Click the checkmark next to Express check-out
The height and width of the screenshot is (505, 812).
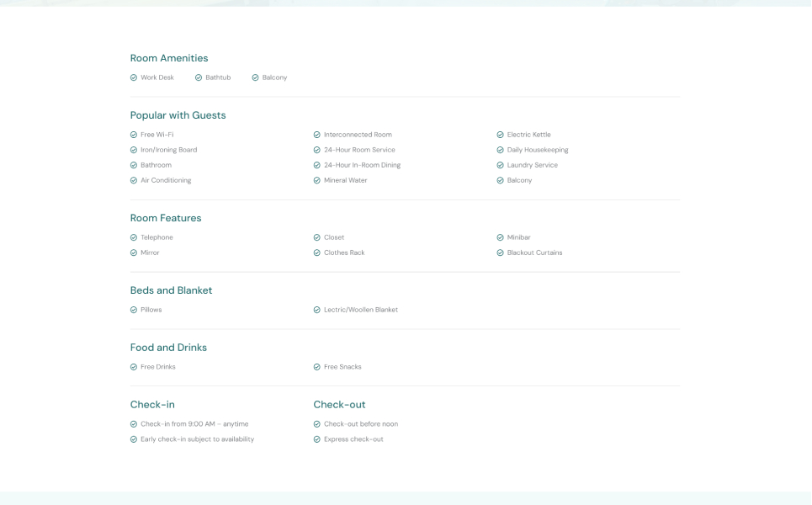coord(317,439)
